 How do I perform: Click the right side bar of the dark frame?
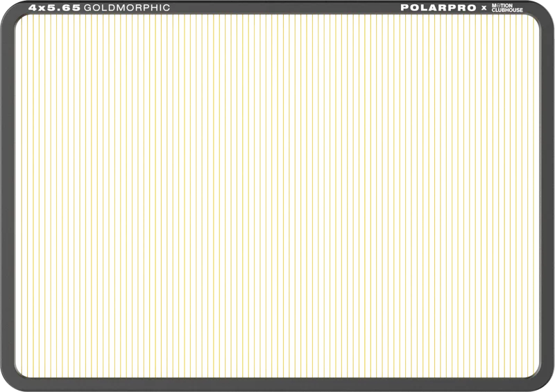(547, 196)
